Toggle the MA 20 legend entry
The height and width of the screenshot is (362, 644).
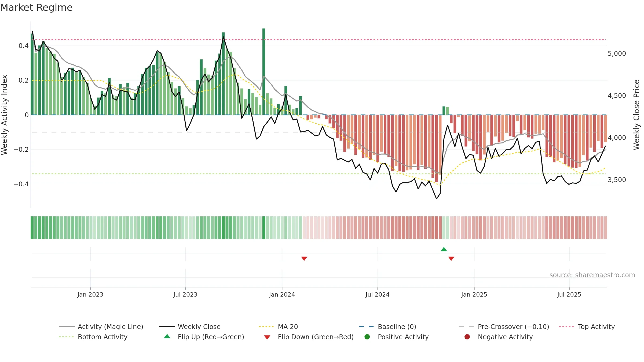click(x=278, y=327)
